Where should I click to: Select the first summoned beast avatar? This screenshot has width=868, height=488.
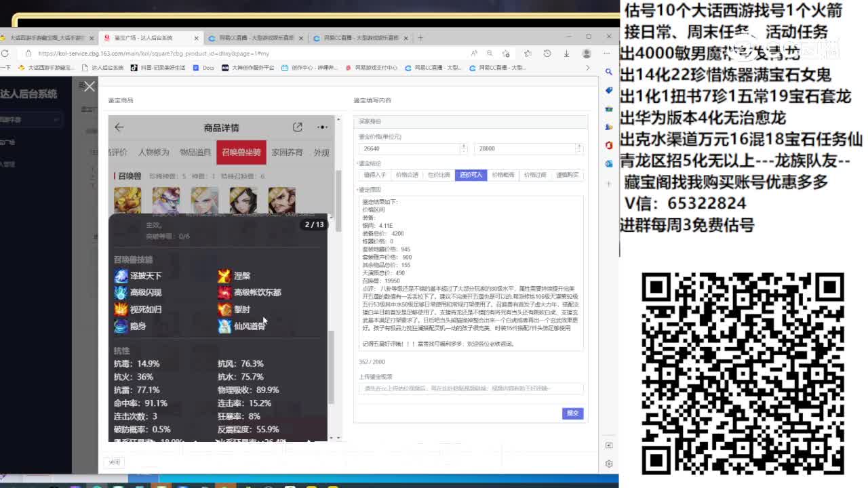(x=127, y=201)
